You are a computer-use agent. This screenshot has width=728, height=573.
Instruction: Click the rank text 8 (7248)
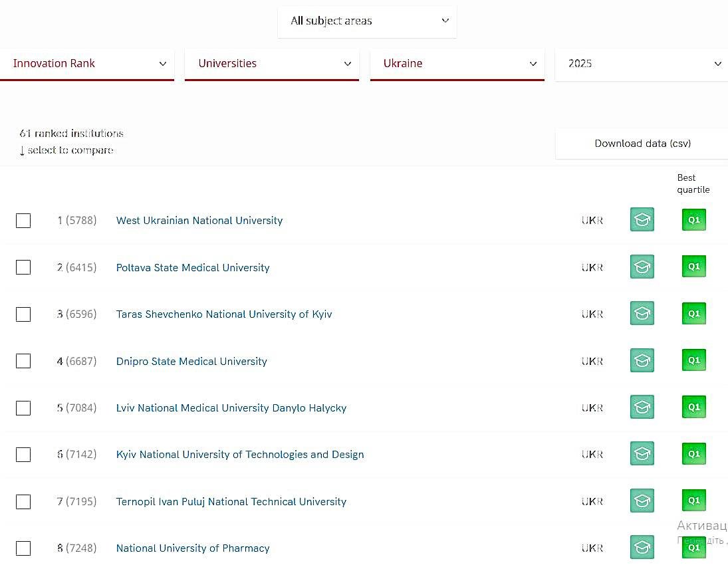(x=77, y=548)
